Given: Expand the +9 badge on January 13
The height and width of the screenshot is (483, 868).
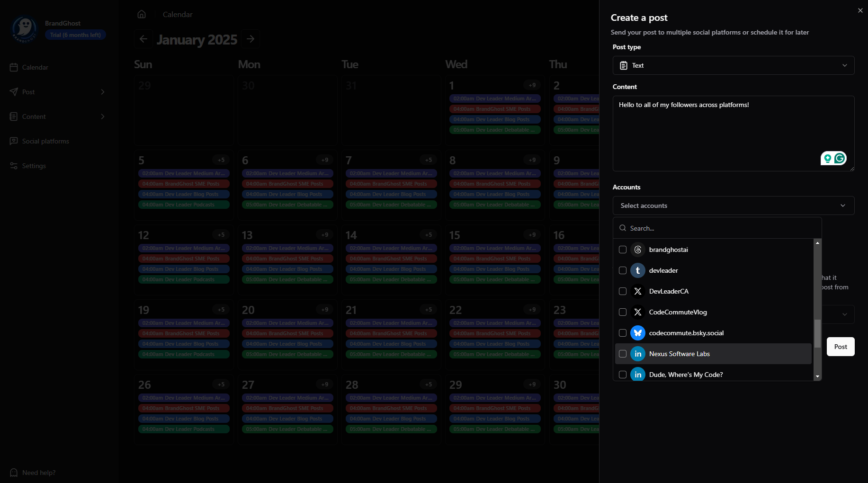Looking at the screenshot, I should tap(325, 235).
